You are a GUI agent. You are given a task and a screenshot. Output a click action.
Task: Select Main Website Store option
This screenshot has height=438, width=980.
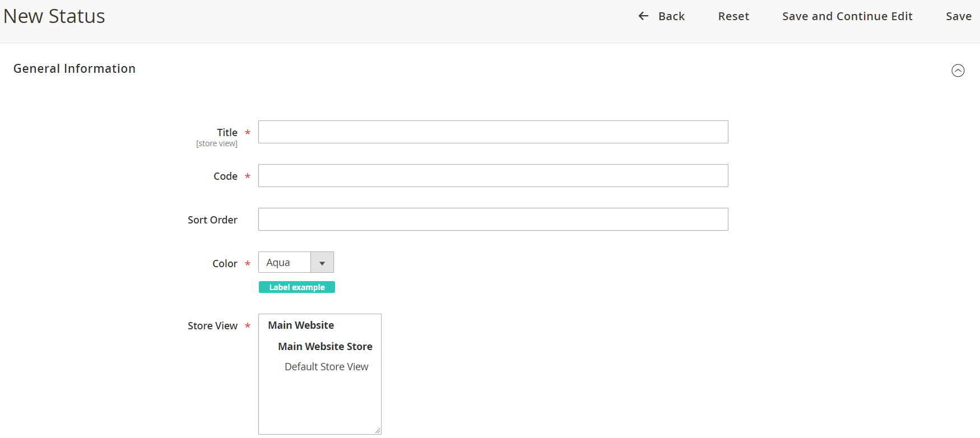(x=325, y=347)
